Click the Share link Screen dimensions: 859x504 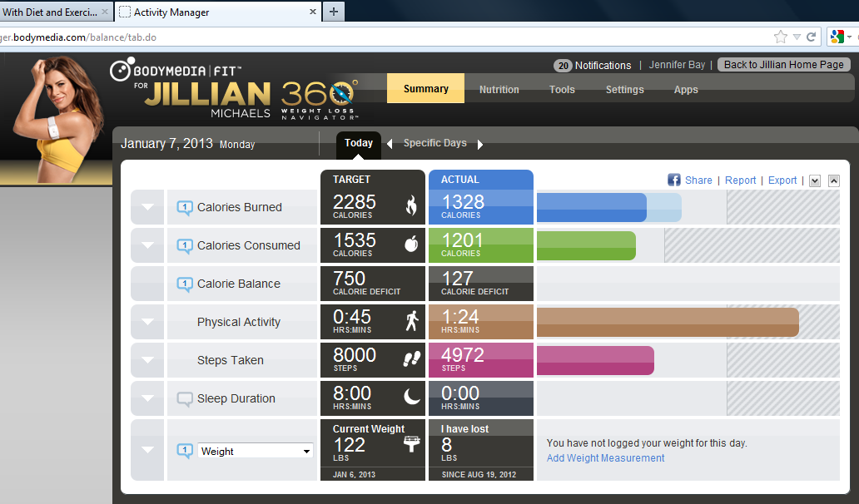click(x=698, y=180)
